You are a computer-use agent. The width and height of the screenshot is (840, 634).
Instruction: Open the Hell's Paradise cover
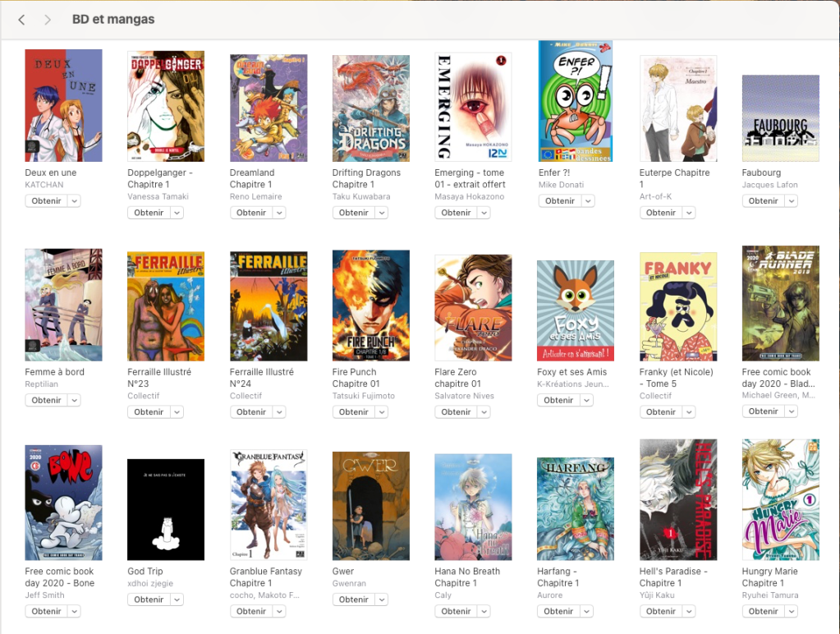click(x=678, y=500)
